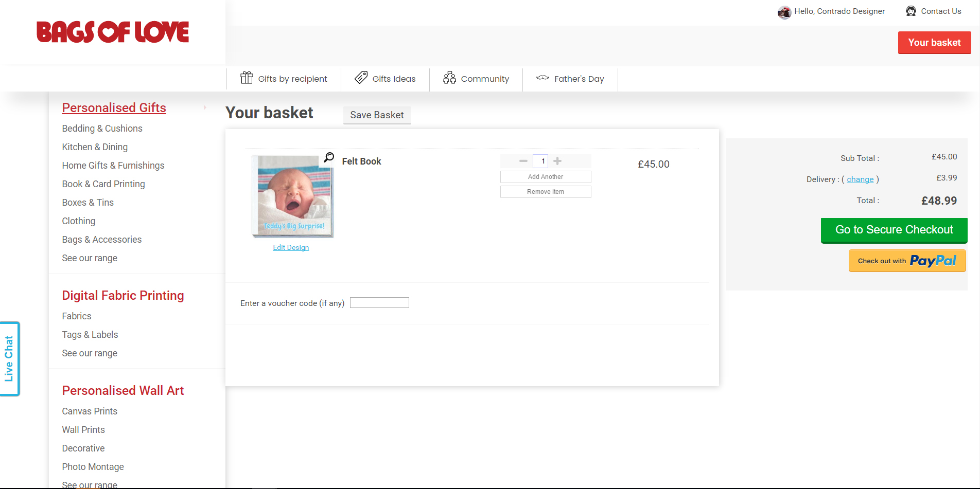Select Clothing category
The width and height of the screenshot is (980, 489).
click(78, 221)
